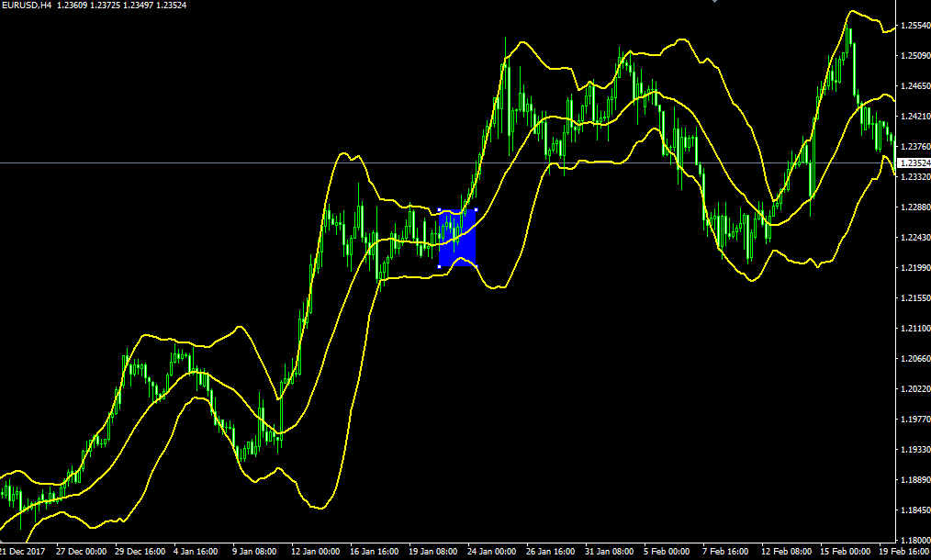Image resolution: width=931 pixels, height=560 pixels.
Task: Click the 1.25540 price scale label
Action: (x=913, y=26)
